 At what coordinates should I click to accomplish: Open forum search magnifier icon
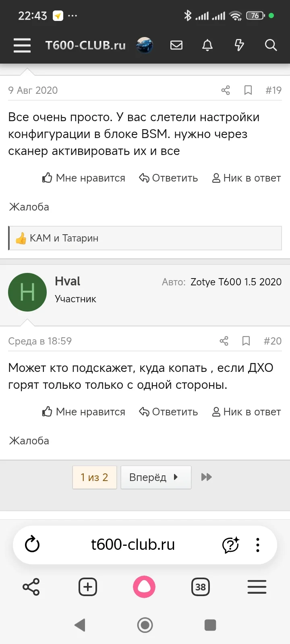271,45
